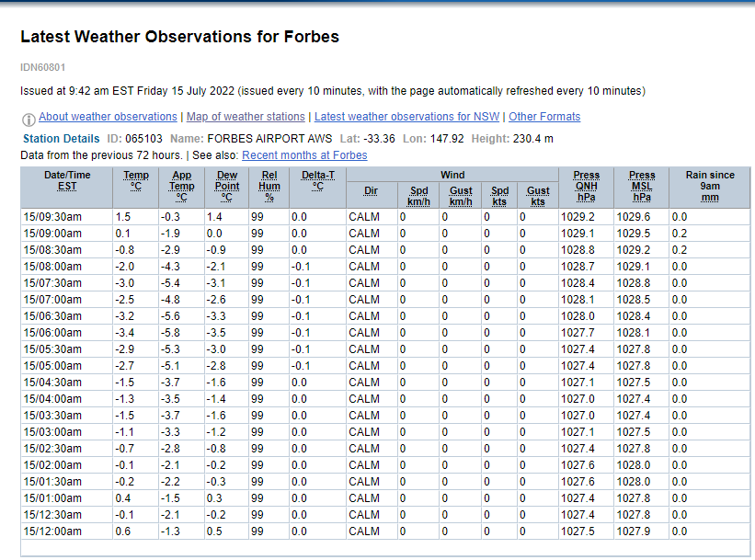Viewport: 755px width, 560px height.
Task: Select the 15/07:00am row time cell
Action: (x=66, y=300)
